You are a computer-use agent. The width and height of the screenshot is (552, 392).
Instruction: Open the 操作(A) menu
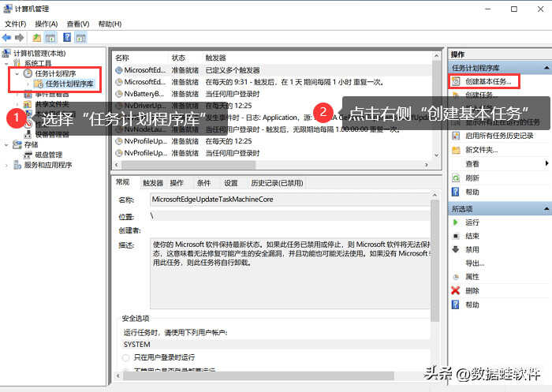click(x=47, y=24)
